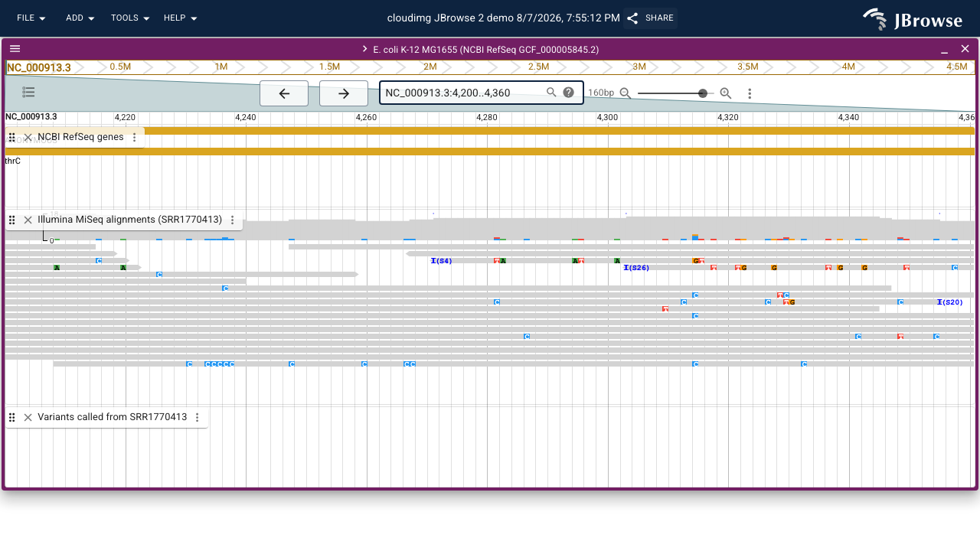Open the HELP menu
980x551 pixels.
[181, 18]
